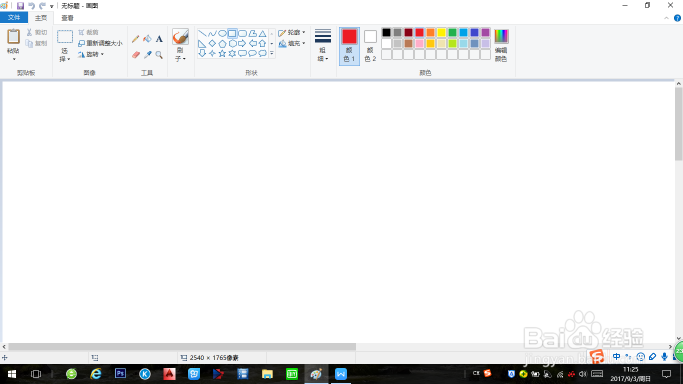683x384 pixels.
Task: Click the rectangular Select tool icon
Action: (65, 37)
